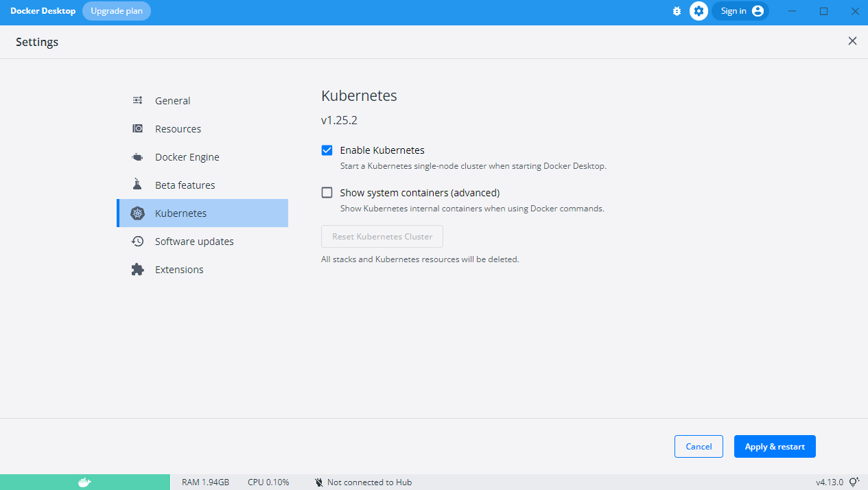The image size is (868, 490).
Task: Select Beta features in the sidebar
Action: click(x=202, y=185)
